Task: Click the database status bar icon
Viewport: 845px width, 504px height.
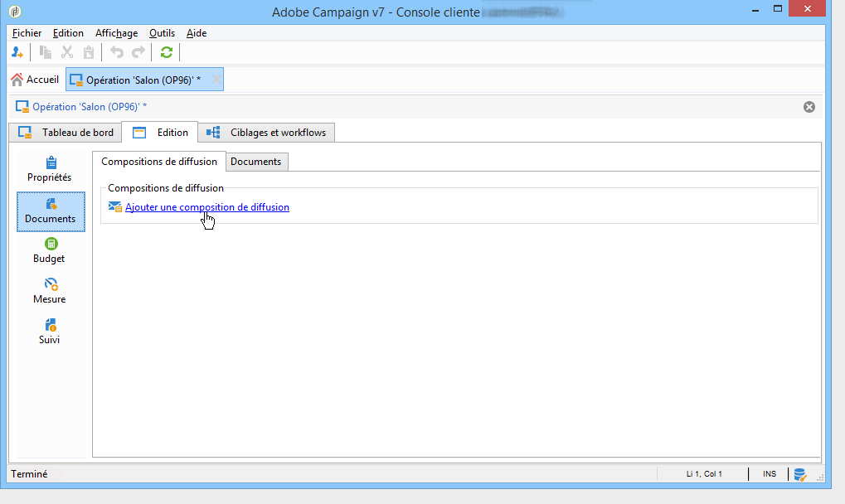Action: click(799, 474)
